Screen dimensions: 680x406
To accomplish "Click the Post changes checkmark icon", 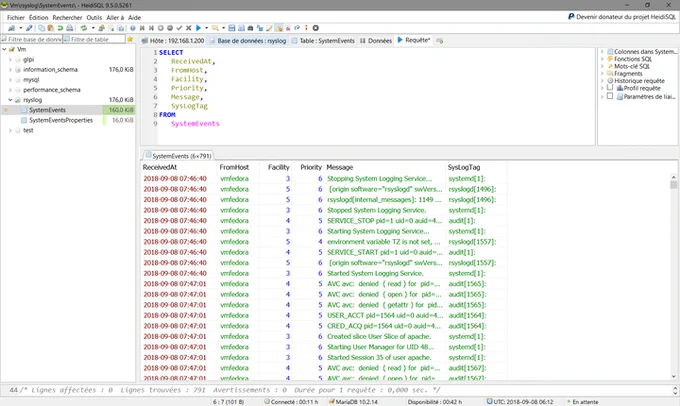I will 179,28.
